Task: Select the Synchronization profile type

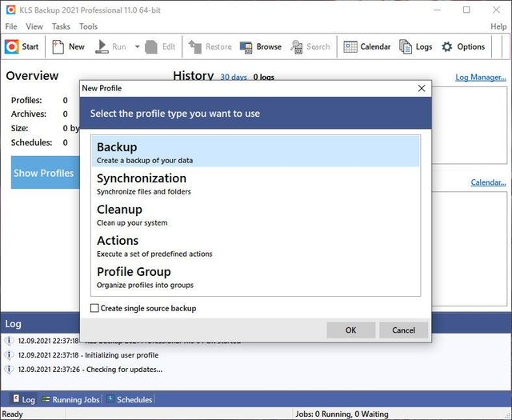Action: [x=256, y=183]
